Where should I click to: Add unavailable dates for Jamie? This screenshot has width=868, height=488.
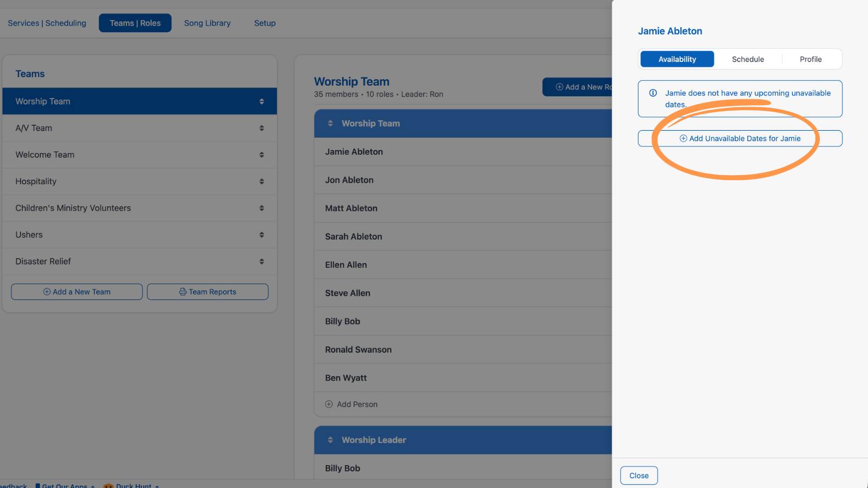(740, 138)
